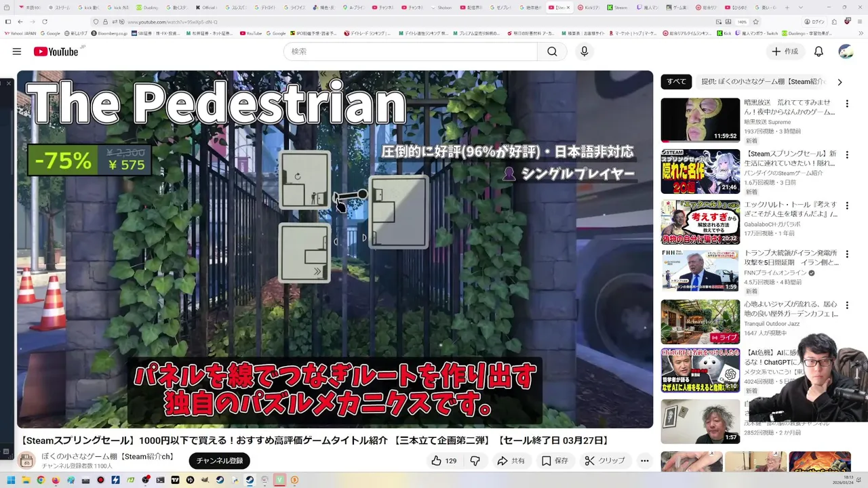Open options for Steamスプリングセール recommended video
Viewport: 868px width, 488px height.
point(846,155)
